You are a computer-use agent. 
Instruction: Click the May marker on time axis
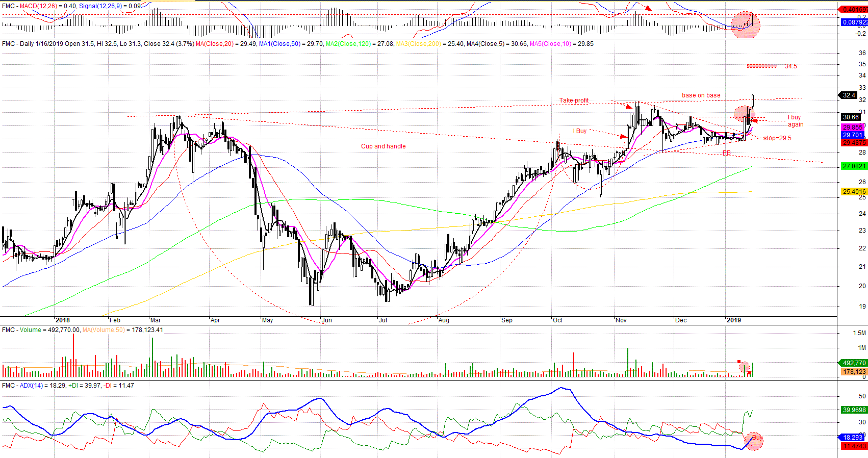pos(267,320)
